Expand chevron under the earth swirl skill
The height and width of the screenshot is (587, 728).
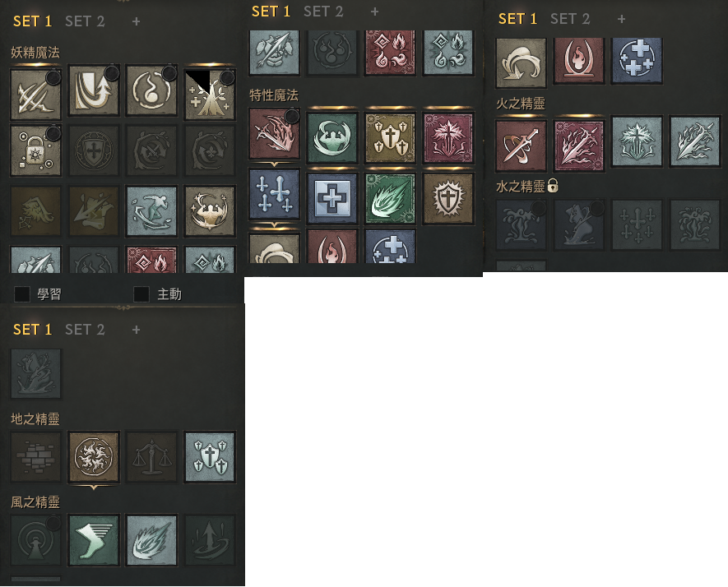coord(94,488)
